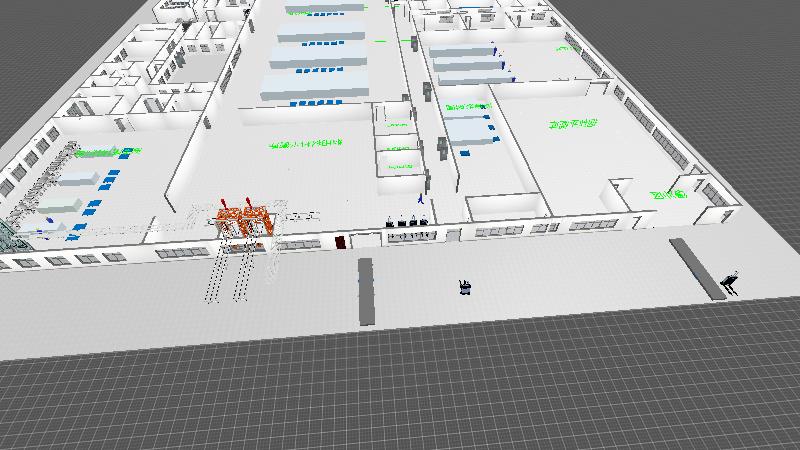Select the diagonal gray strip on the right
This screenshot has height=450, width=800.
696,267
